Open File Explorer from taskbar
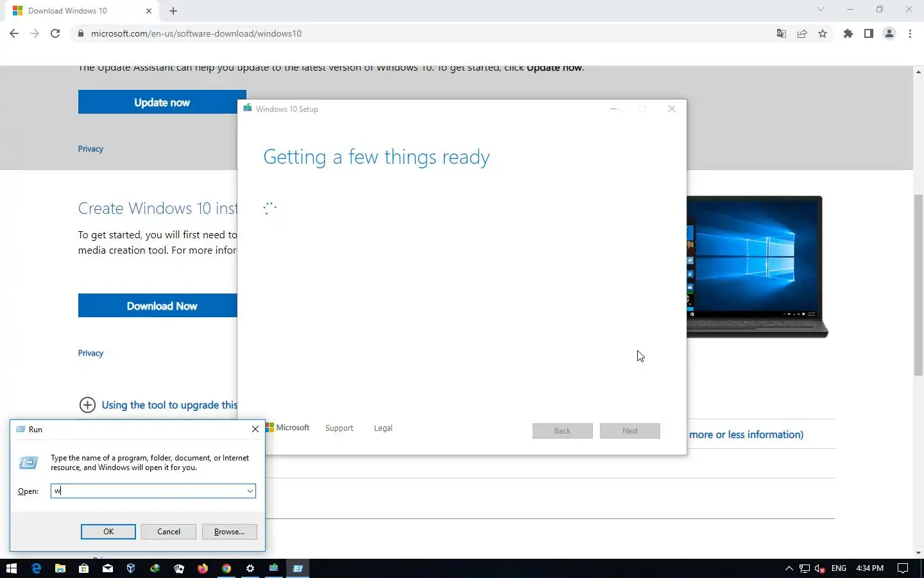924x578 pixels. [x=60, y=568]
